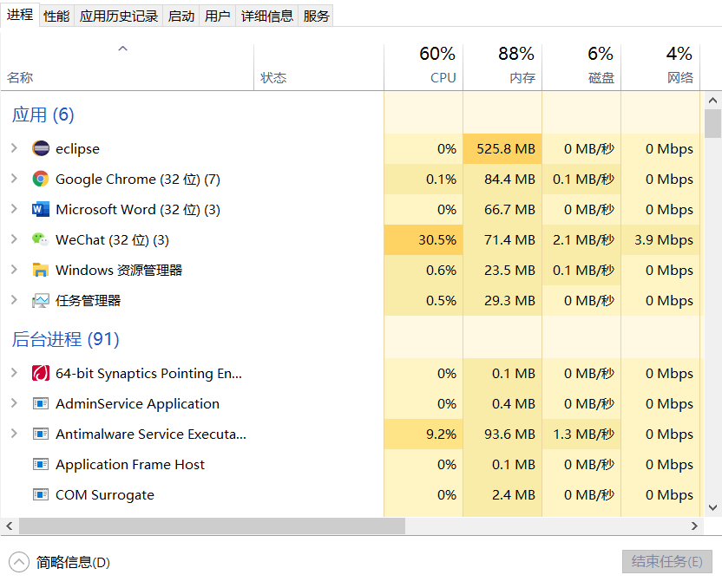Click vertical scrollbar up arrow
This screenshot has width=722, height=588.
coord(712,101)
